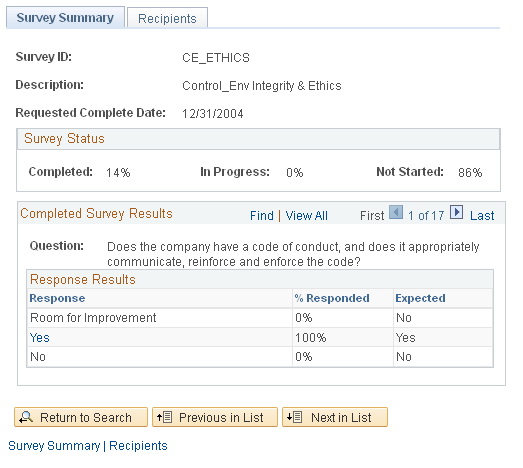Click the down-arrow icon on Next in List
Viewport: 523px width, 468px height.
[x=294, y=417]
